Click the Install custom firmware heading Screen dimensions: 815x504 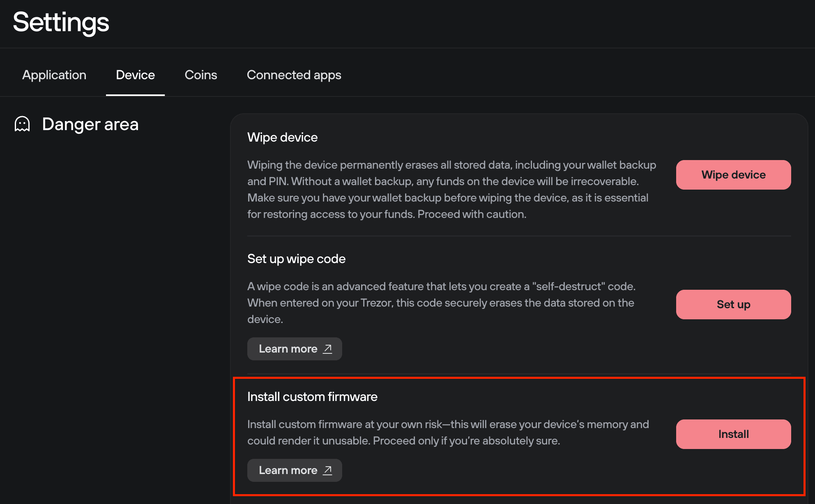[312, 396]
